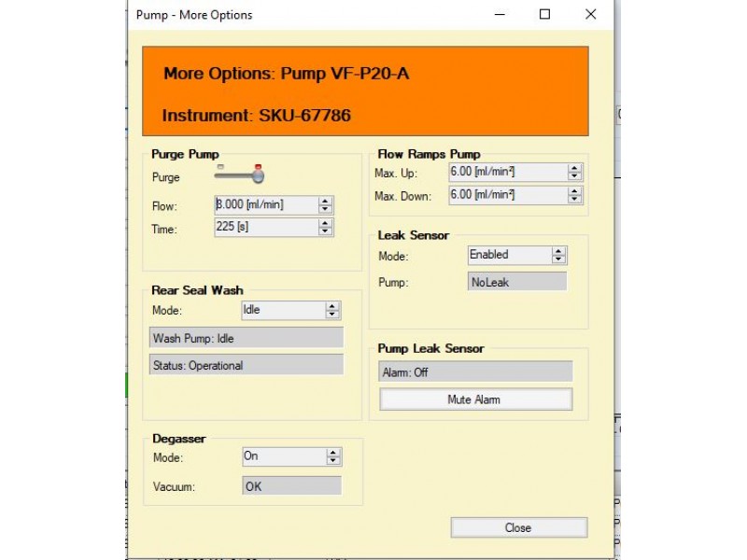
Task: Maximize the Pump - More Options window
Action: click(x=544, y=14)
